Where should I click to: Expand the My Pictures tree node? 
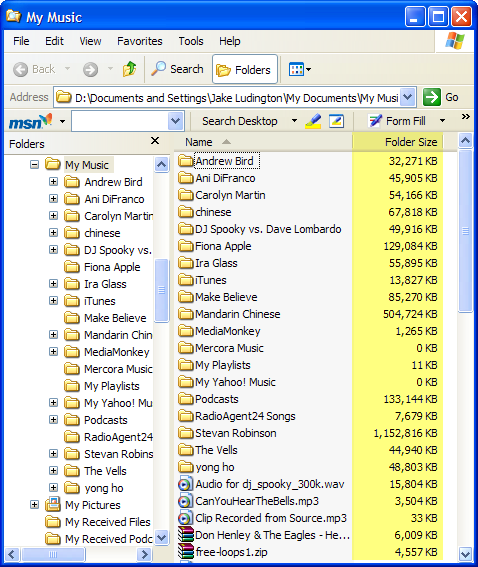(x=34, y=504)
